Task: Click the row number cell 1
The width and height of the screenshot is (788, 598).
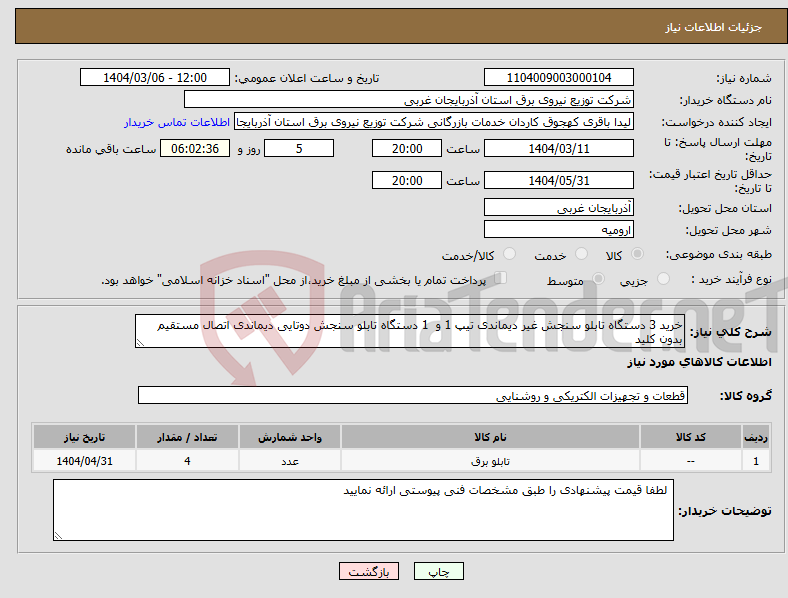Action: (x=755, y=461)
